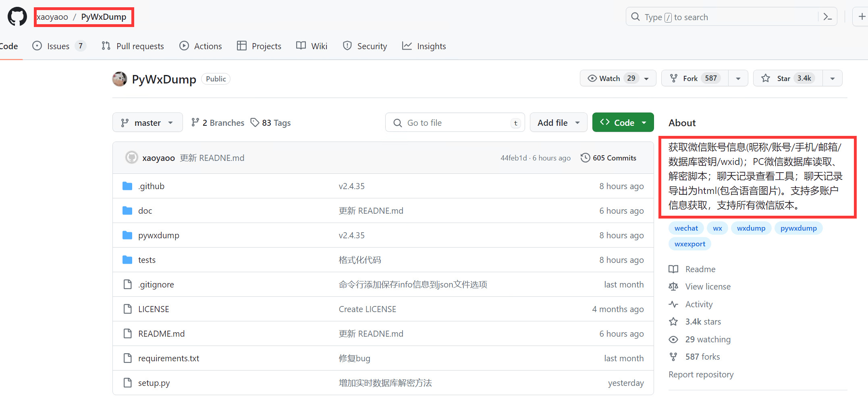Open the tests folder name link
868x402 pixels.
click(x=147, y=260)
